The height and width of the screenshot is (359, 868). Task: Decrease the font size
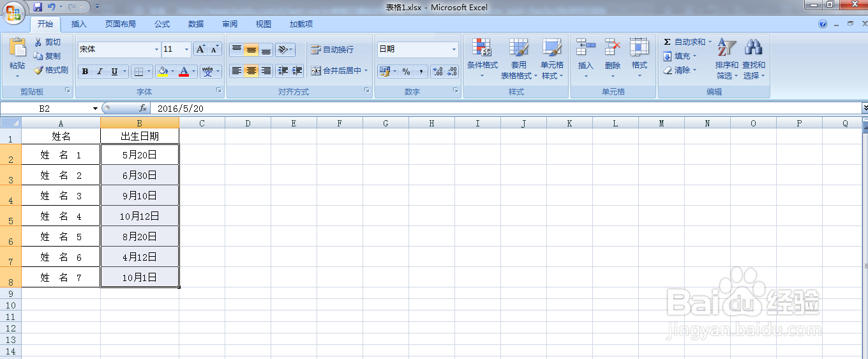tap(215, 49)
